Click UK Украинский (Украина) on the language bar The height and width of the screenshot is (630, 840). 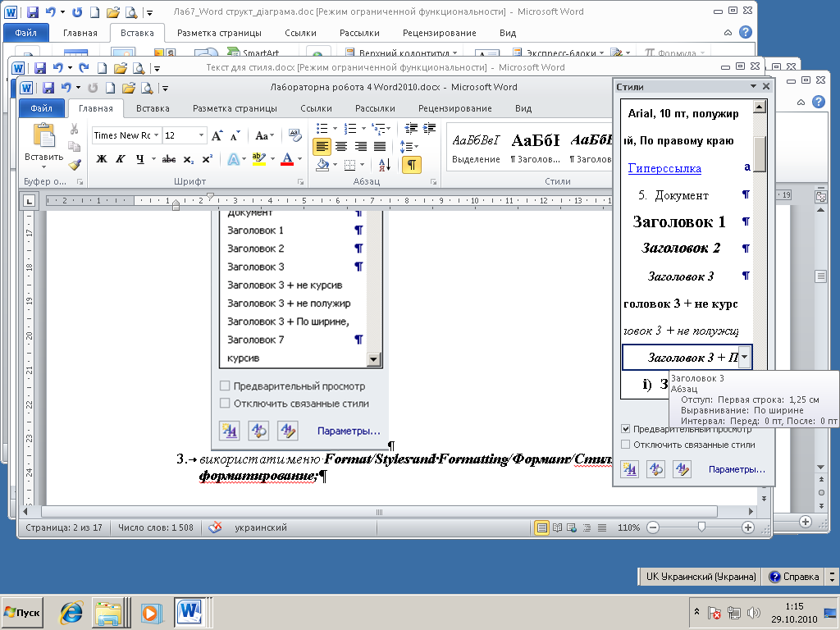tap(701, 577)
